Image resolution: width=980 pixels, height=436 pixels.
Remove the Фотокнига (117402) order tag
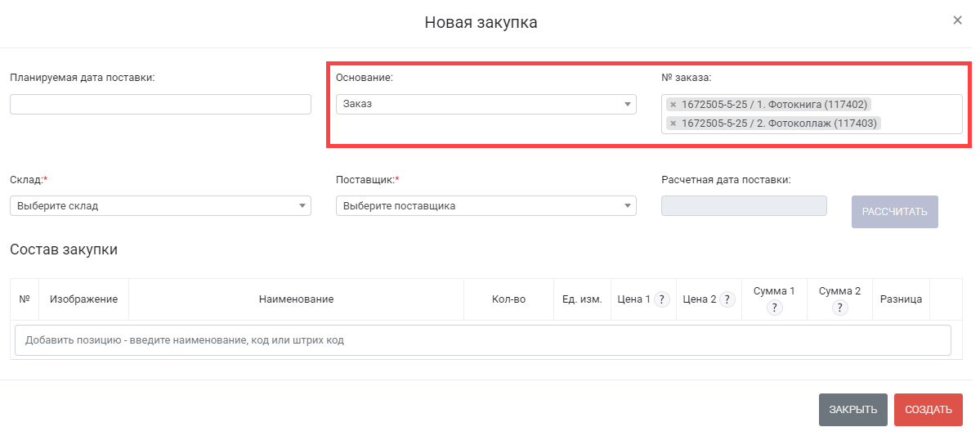coord(673,105)
